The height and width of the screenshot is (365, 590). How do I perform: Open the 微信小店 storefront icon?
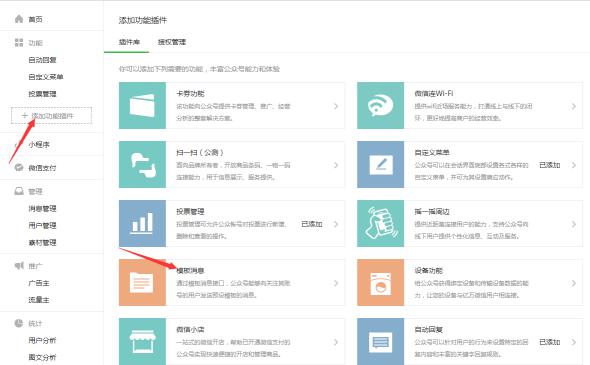[x=142, y=341]
